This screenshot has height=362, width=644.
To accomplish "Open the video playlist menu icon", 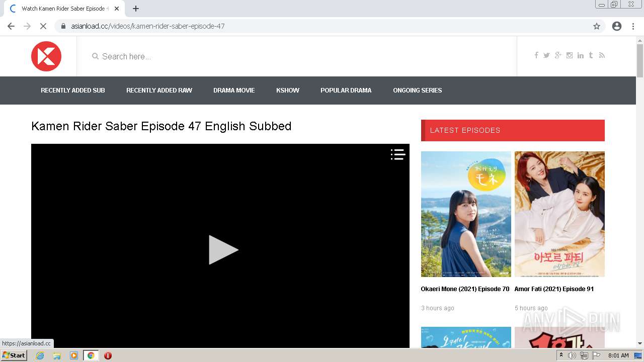I will tap(398, 154).
